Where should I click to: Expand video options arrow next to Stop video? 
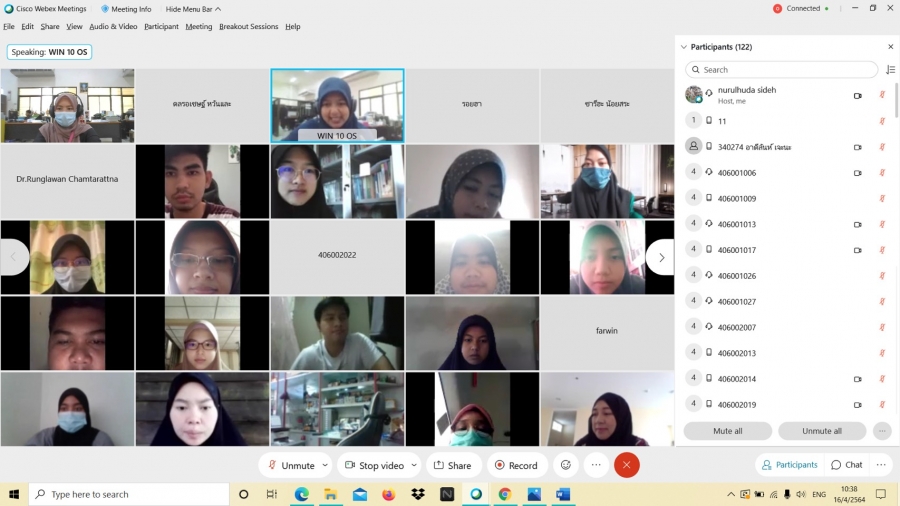tap(414, 465)
